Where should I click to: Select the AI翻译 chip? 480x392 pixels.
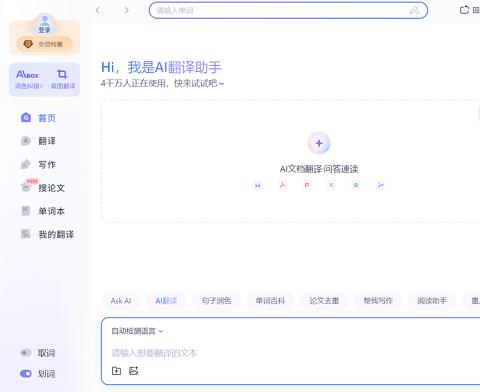(166, 301)
